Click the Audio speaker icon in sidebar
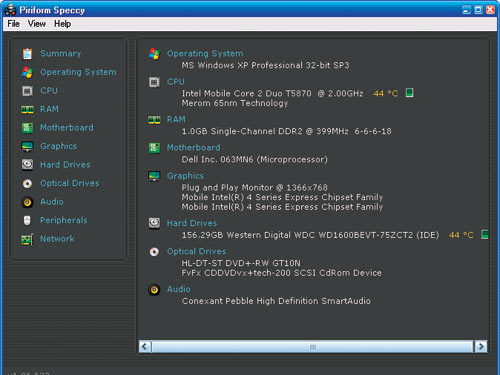This screenshot has height=375, width=500. [27, 202]
